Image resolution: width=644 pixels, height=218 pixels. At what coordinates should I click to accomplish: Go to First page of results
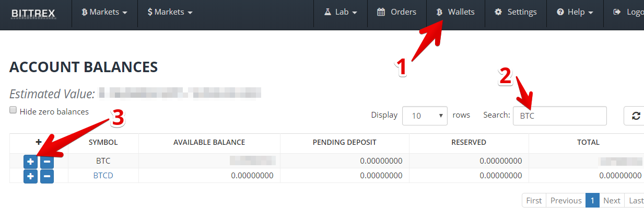click(x=534, y=200)
